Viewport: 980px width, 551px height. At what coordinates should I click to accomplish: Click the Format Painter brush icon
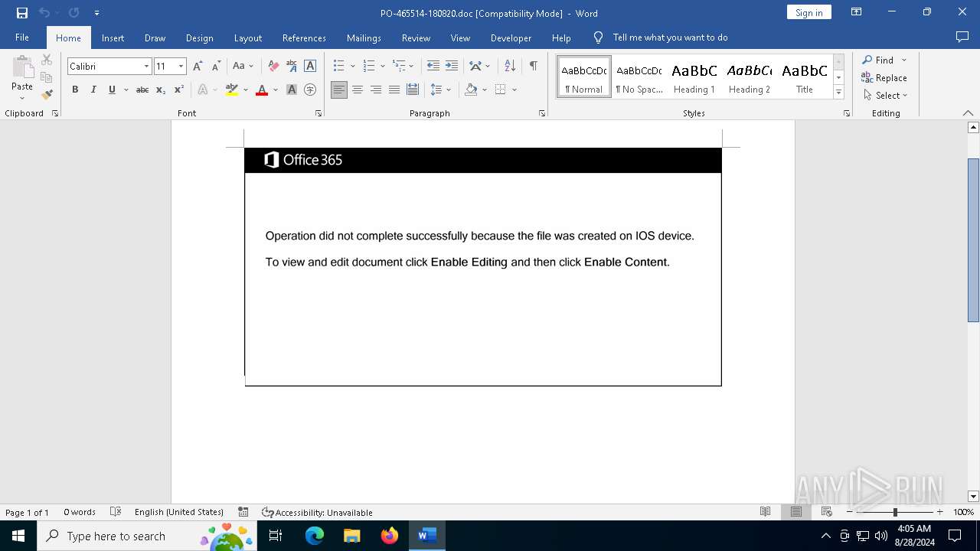click(x=47, y=95)
